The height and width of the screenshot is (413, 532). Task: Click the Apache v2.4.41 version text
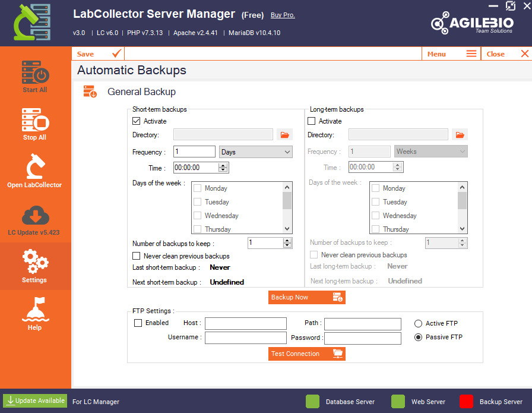pos(195,33)
